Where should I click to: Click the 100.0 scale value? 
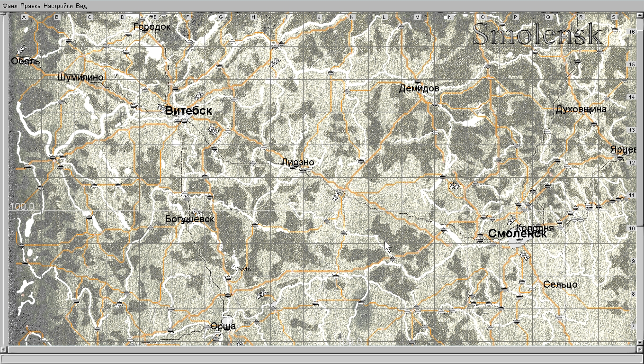pos(22,207)
